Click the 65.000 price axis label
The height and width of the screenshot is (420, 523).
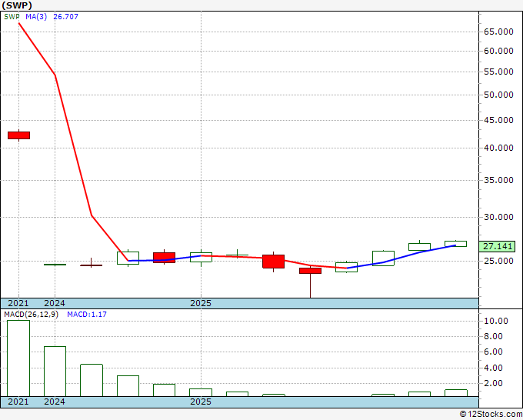pyautogui.click(x=498, y=32)
